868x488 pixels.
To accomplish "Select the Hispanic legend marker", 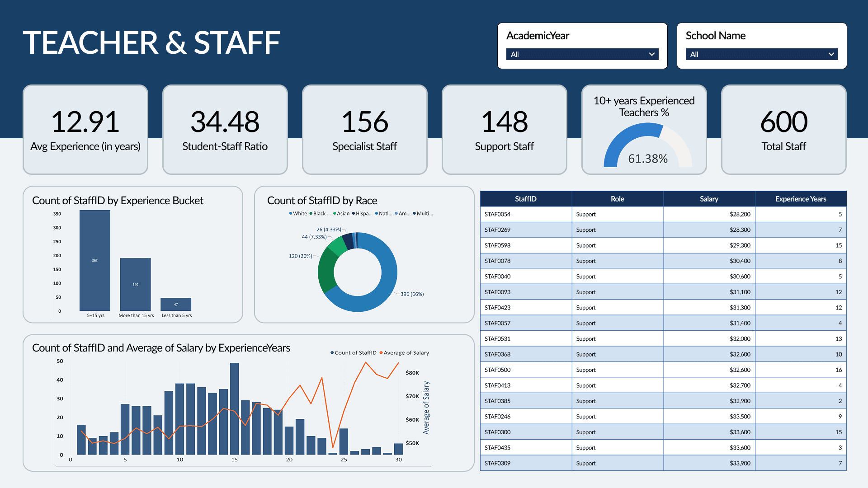I will point(353,213).
